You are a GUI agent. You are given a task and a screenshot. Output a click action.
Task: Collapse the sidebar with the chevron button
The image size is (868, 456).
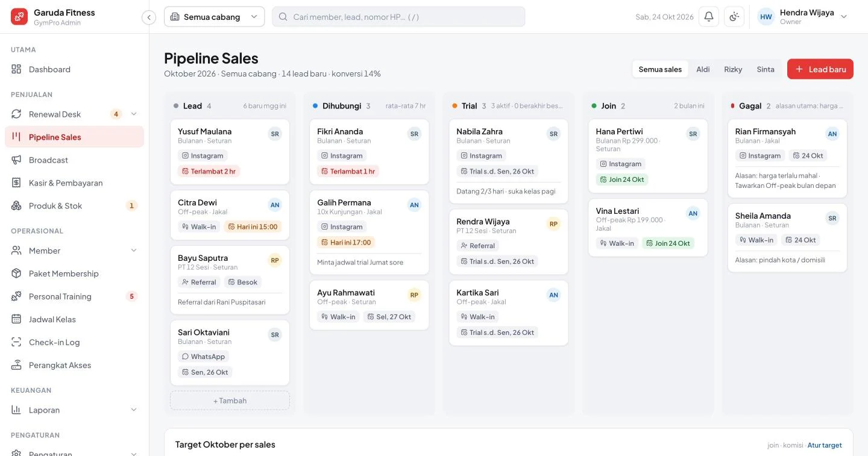149,17
